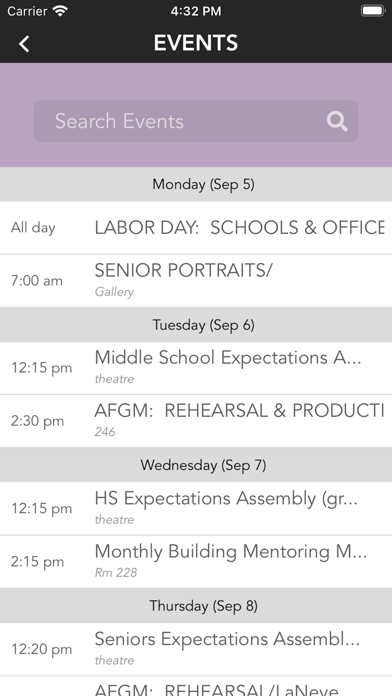Open Seniors Expectations Assembly event
392x696 pixels.
(x=196, y=649)
